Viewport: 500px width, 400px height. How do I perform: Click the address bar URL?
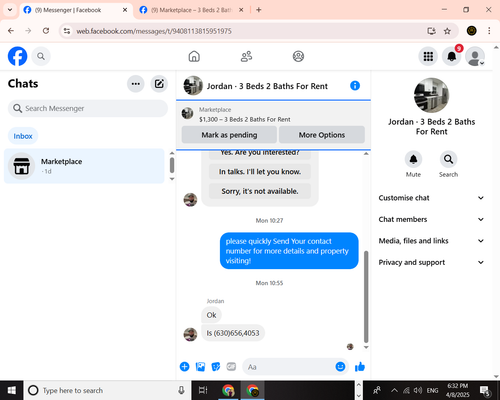[x=154, y=31]
